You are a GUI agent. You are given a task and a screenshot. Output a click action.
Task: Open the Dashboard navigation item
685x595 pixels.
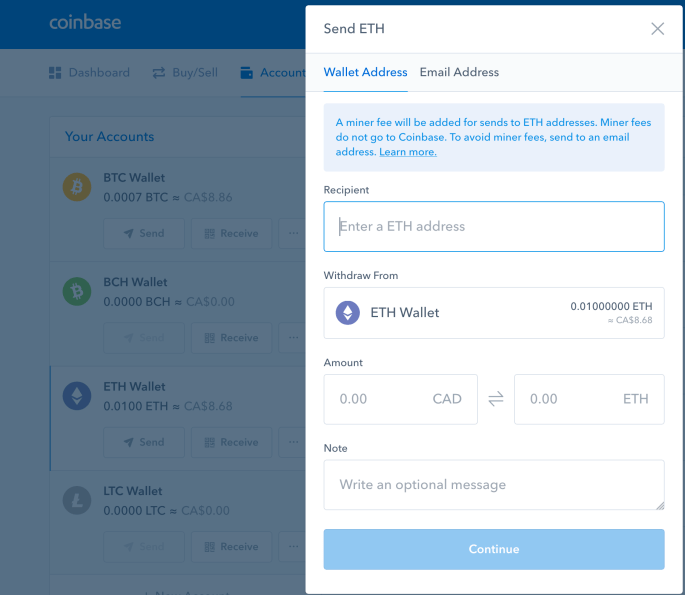89,73
